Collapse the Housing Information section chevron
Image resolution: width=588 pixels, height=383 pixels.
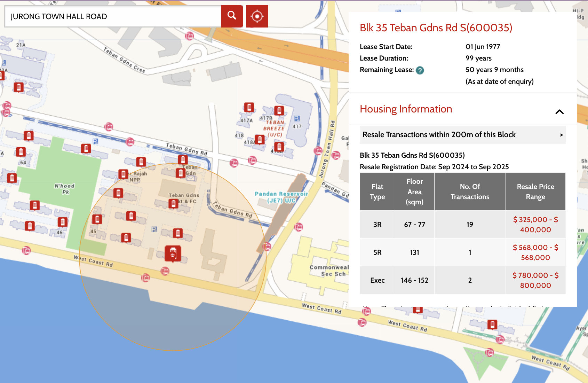559,112
